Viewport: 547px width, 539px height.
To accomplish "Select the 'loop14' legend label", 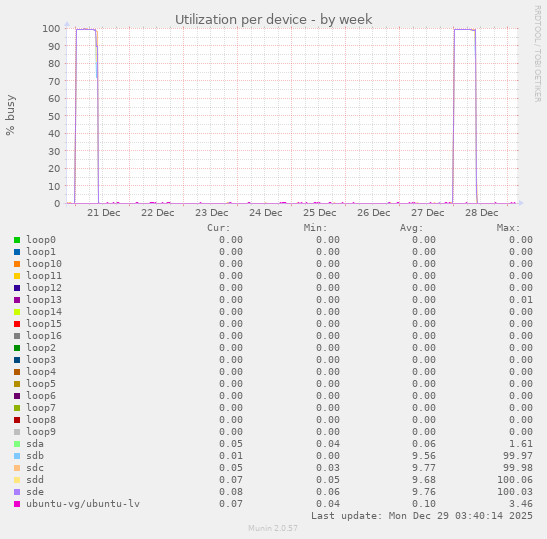I will 44,312.
